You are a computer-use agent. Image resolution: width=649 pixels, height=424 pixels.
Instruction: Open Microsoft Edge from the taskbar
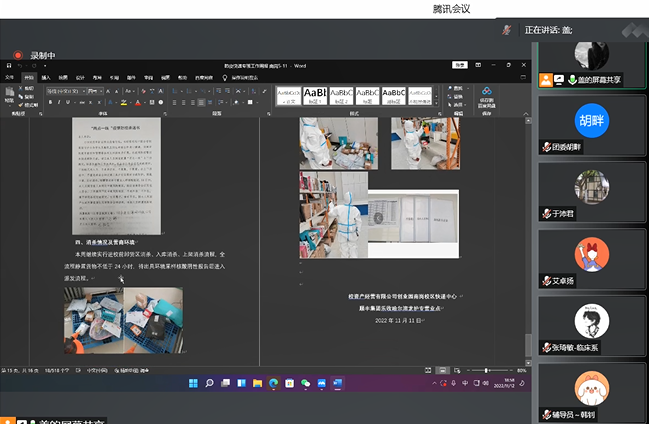tap(274, 383)
